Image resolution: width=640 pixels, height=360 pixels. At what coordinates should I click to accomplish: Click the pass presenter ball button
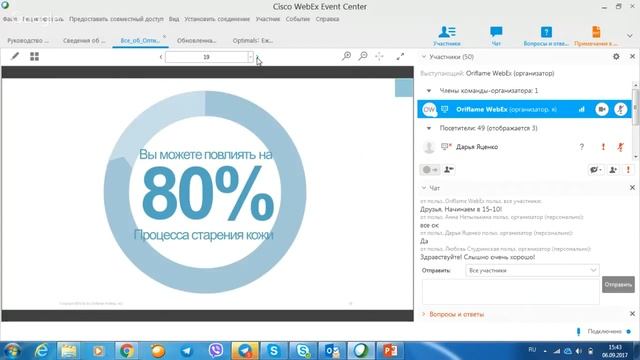(430, 170)
